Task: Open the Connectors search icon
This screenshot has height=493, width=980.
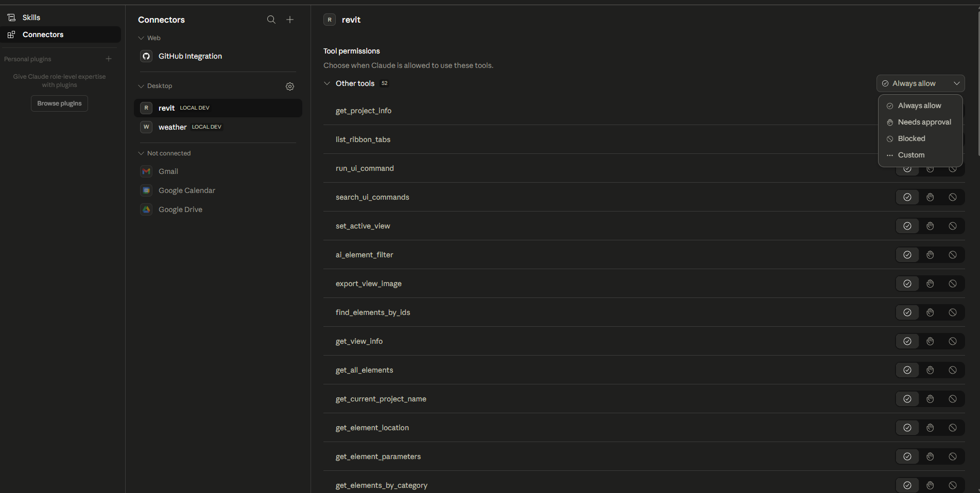Action: (x=271, y=20)
